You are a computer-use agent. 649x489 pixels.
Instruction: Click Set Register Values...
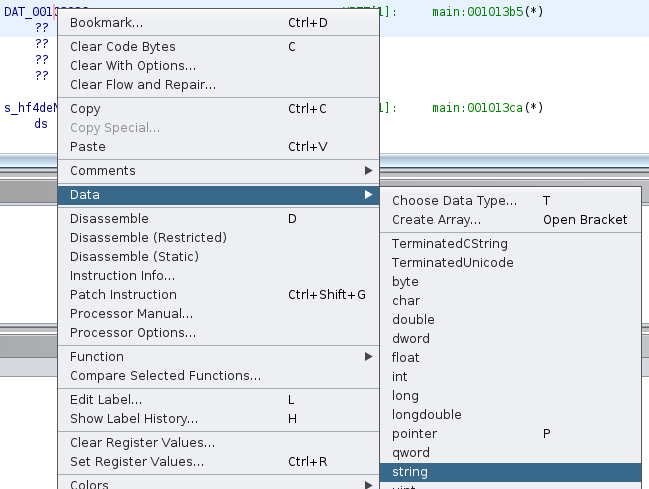137,462
